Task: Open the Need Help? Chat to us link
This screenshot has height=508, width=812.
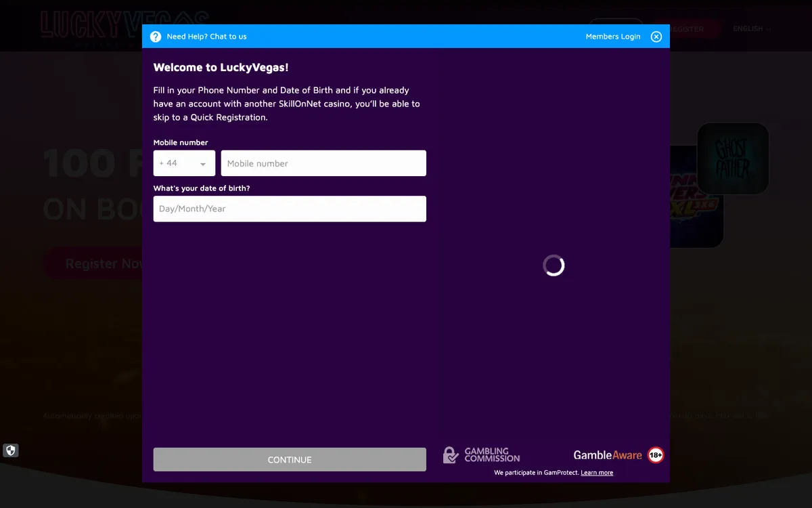Action: coord(206,37)
